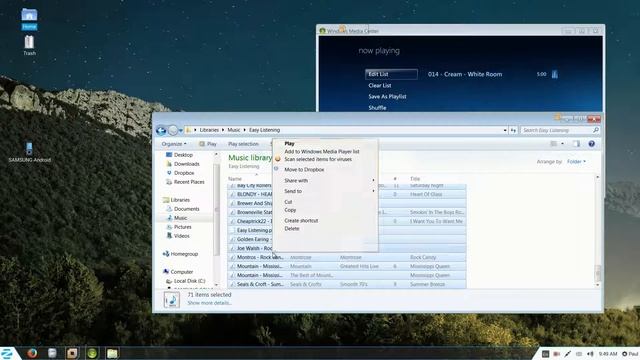
Task: Open the SAMSUNG Android device icon
Action: coord(29,152)
